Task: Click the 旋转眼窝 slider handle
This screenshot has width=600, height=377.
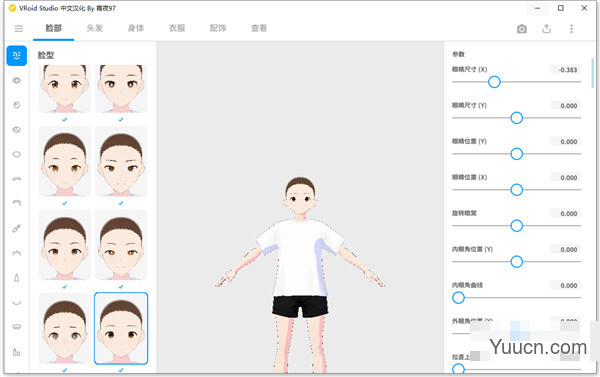Action: 517,226
